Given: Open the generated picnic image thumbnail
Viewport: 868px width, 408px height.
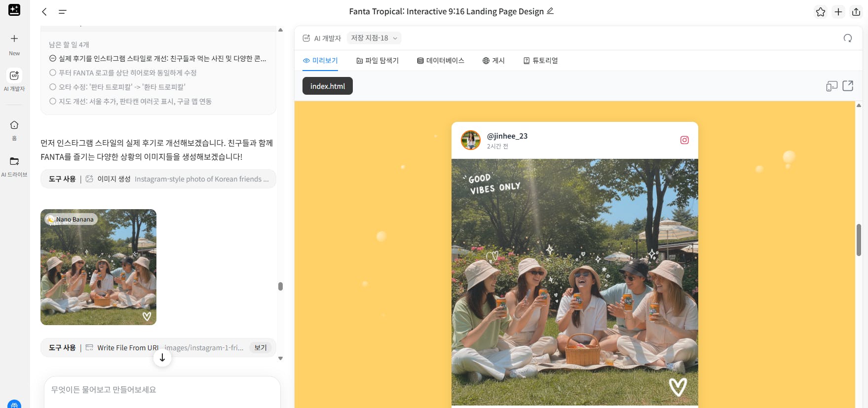Looking at the screenshot, I should click(x=98, y=267).
